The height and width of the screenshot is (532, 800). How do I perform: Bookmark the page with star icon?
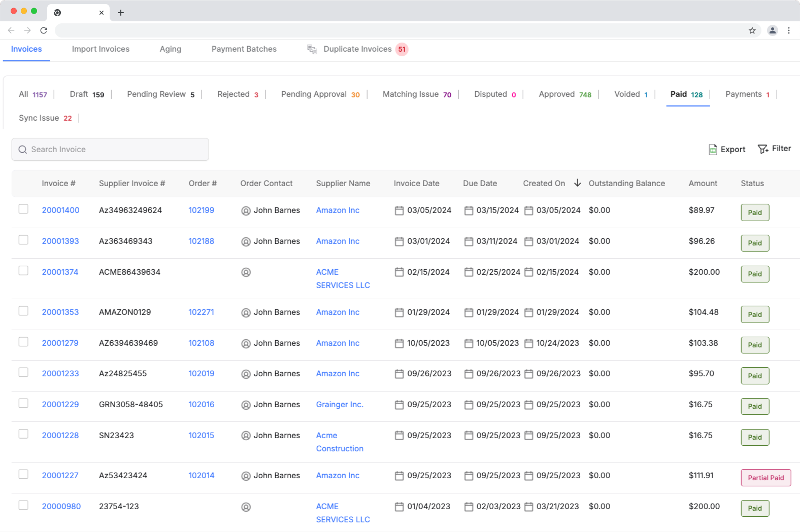pos(752,30)
